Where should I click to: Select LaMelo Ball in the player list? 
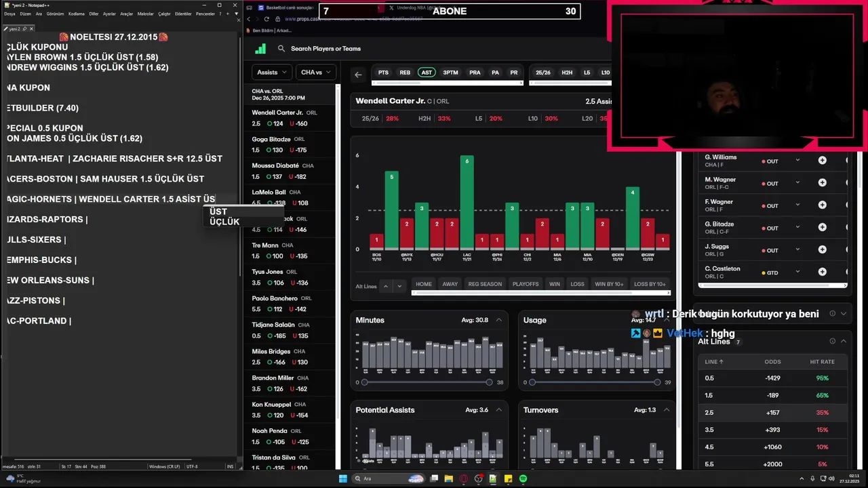click(290, 197)
